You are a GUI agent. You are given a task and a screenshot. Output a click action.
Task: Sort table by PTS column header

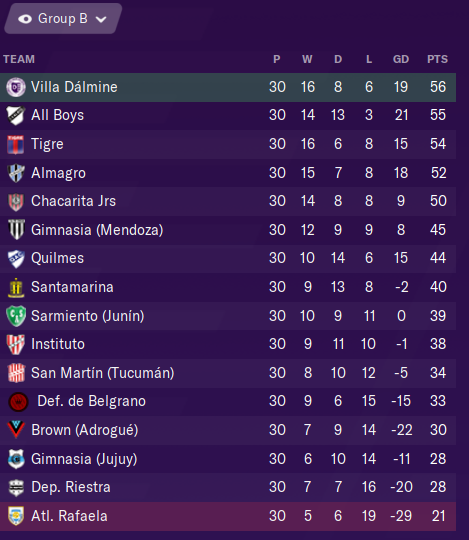(437, 59)
